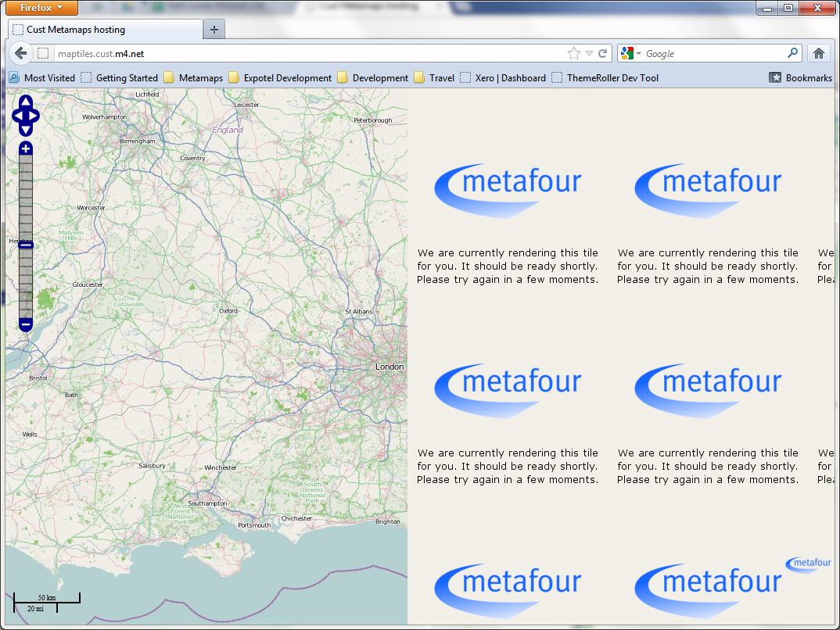Click the Bristol label on the map

(x=38, y=378)
